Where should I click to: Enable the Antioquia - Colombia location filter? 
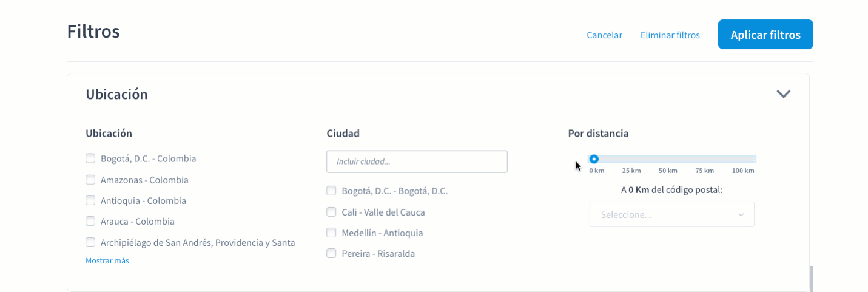(x=90, y=200)
